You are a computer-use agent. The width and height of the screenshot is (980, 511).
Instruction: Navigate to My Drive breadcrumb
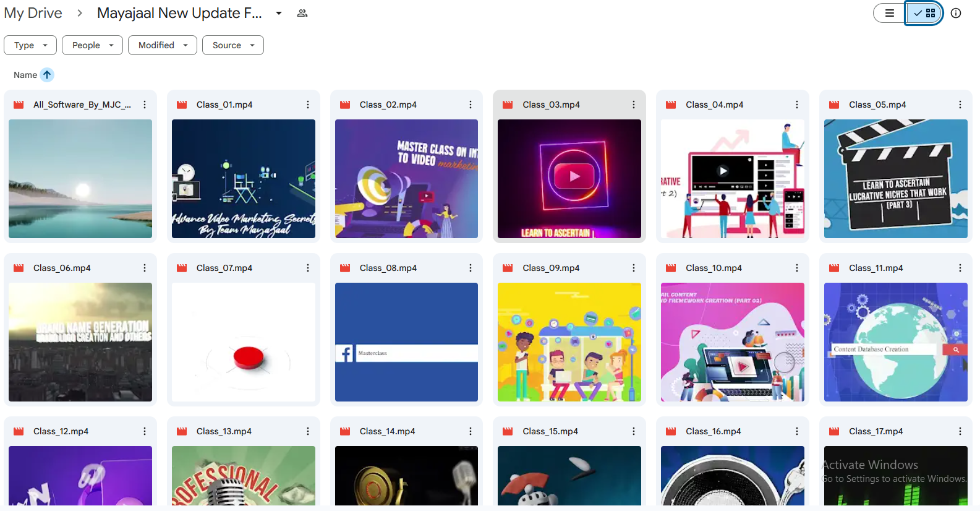33,13
